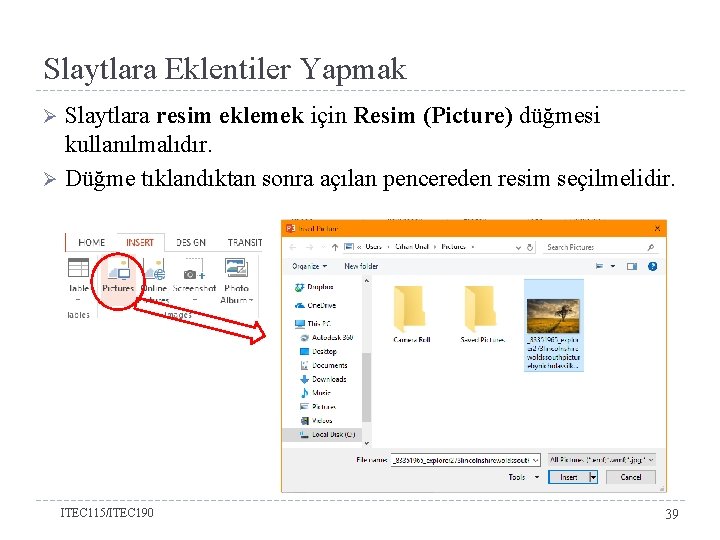Select This PC in navigation pane
The height and width of the screenshot is (540, 720).
pos(313,323)
